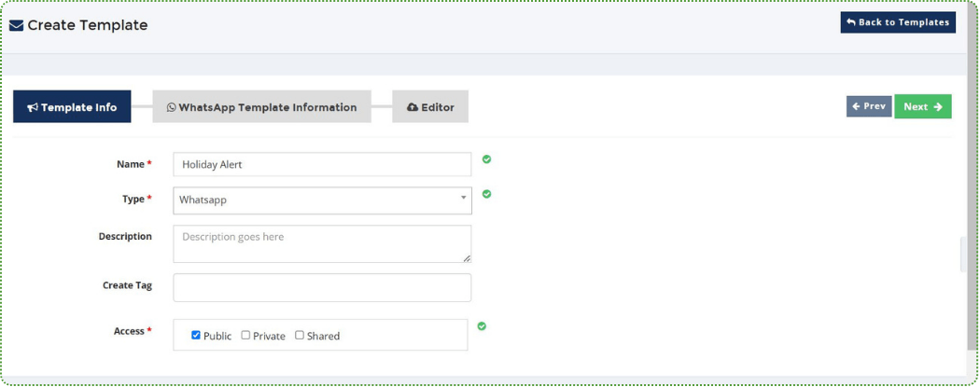Expand the Type dropdown showing Whatsapp
This screenshot has height=387, width=980.
pos(322,200)
